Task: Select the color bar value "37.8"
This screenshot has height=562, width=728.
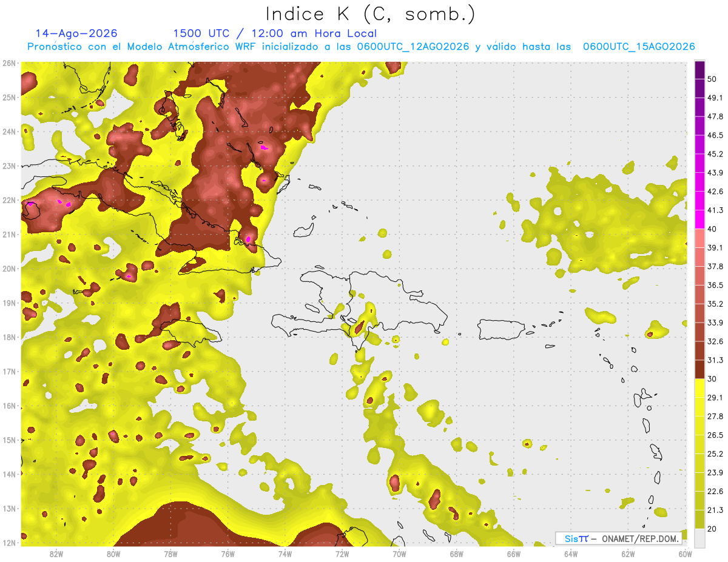Action: 715,266
